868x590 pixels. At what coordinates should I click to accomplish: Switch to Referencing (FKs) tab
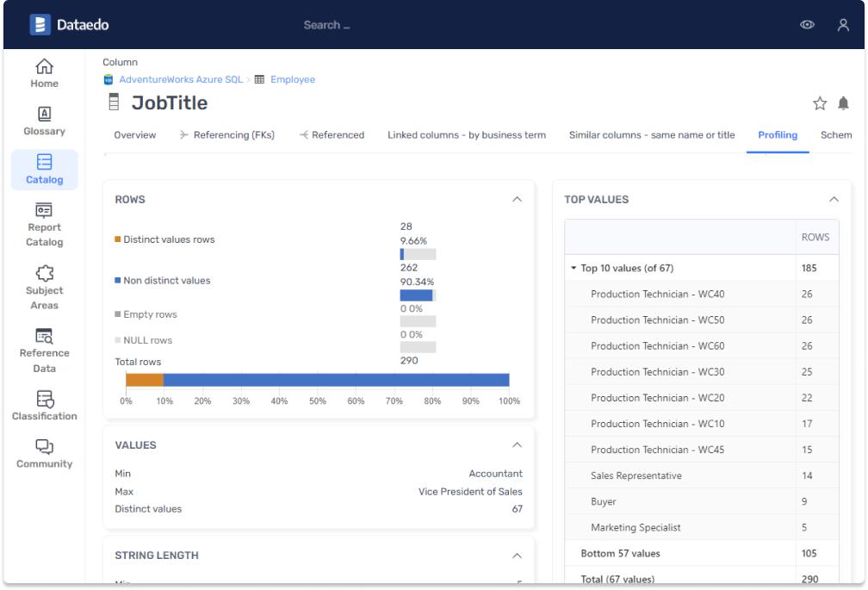click(x=227, y=135)
